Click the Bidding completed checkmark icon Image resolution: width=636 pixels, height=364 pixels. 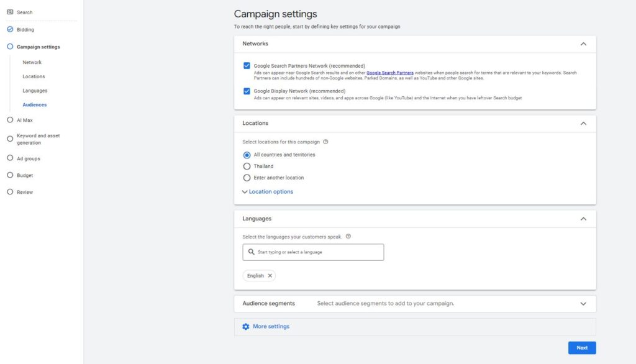pyautogui.click(x=10, y=29)
